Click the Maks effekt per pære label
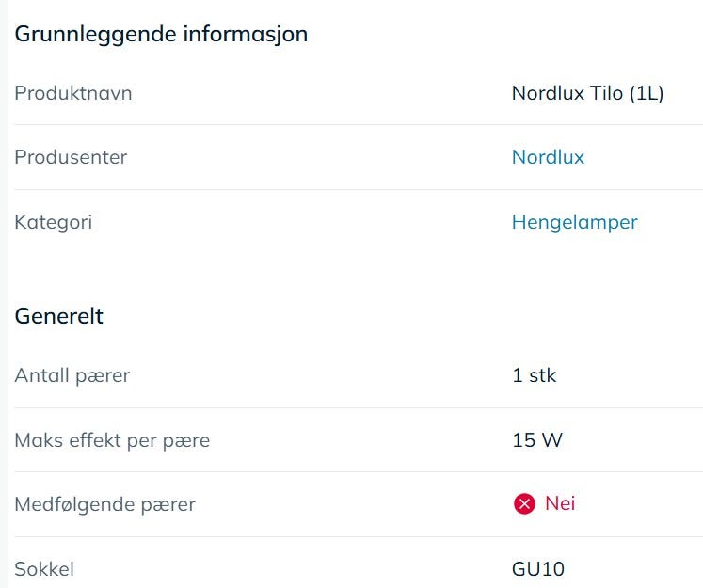The image size is (703, 588). 112,440
